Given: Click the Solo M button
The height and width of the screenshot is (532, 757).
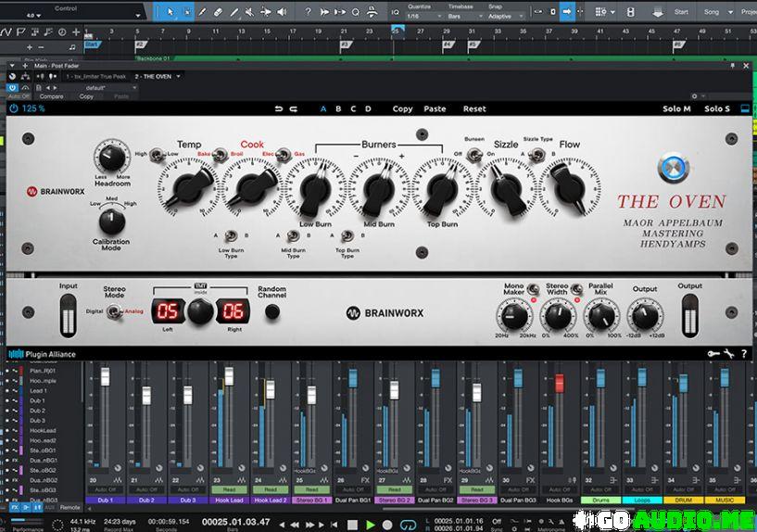Looking at the screenshot, I should [677, 109].
